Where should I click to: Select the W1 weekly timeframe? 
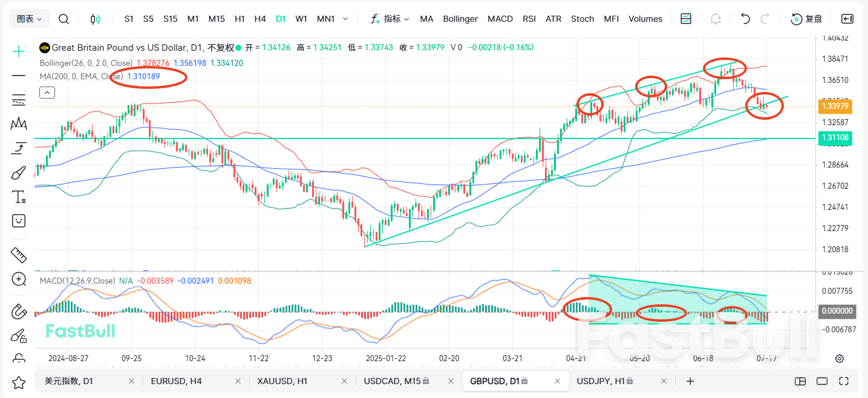[301, 19]
